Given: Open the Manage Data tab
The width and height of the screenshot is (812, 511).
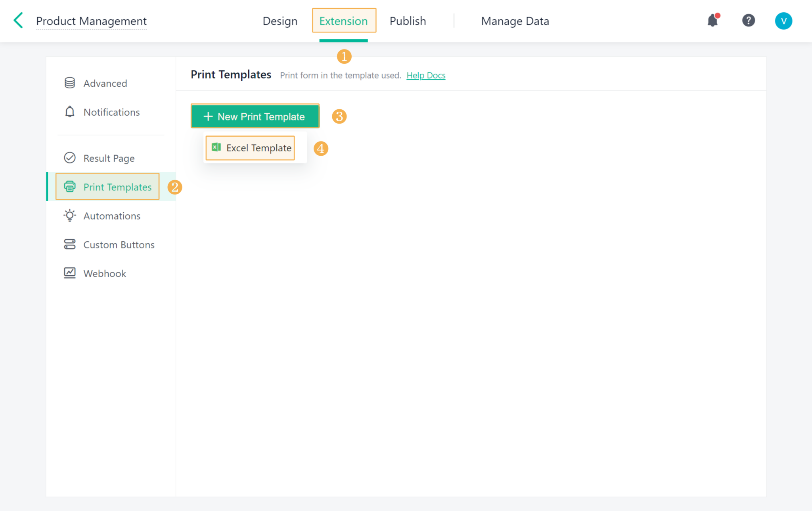Looking at the screenshot, I should 515,21.
